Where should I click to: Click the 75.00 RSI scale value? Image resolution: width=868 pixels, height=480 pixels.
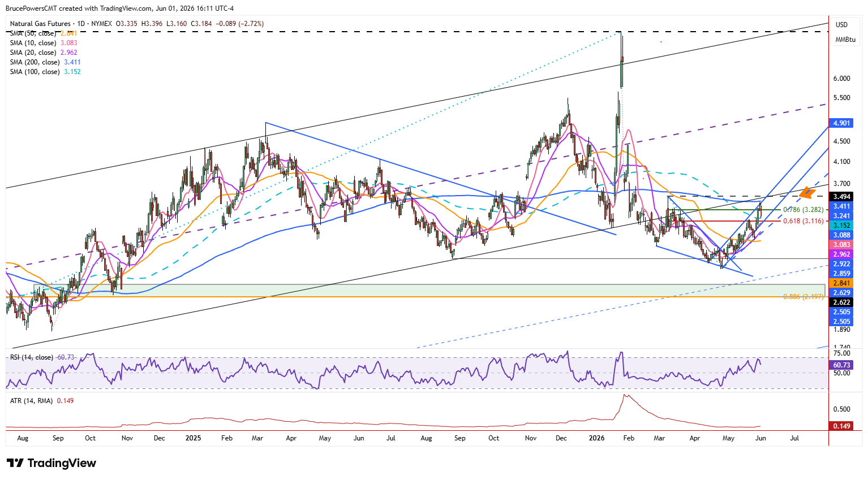[841, 353]
